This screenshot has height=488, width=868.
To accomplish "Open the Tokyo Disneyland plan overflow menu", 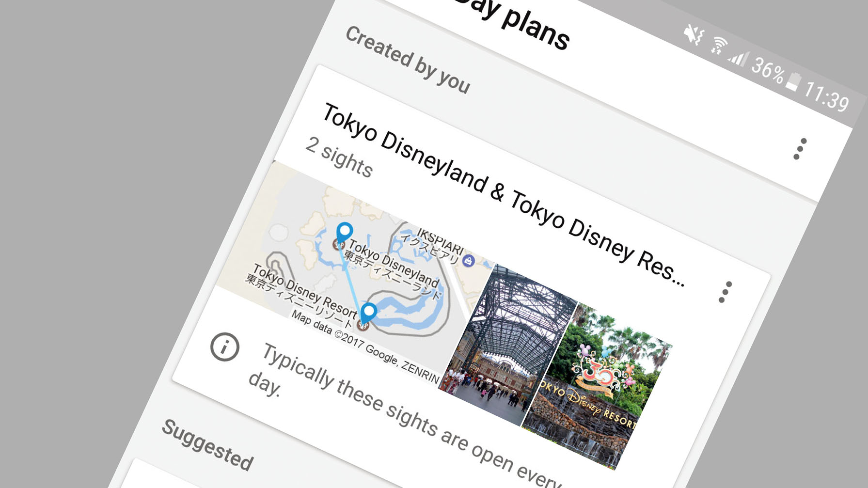I will click(800, 149).
